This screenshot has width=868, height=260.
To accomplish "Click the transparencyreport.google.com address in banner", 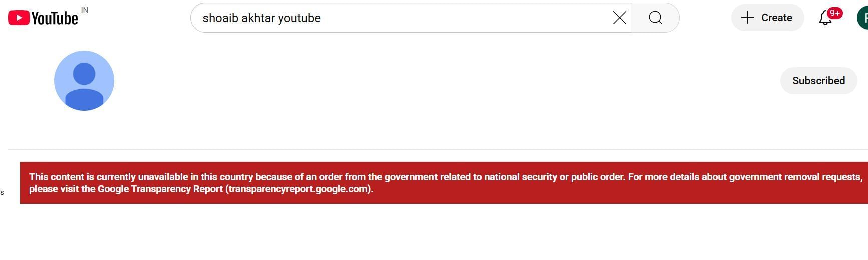I will (x=299, y=189).
